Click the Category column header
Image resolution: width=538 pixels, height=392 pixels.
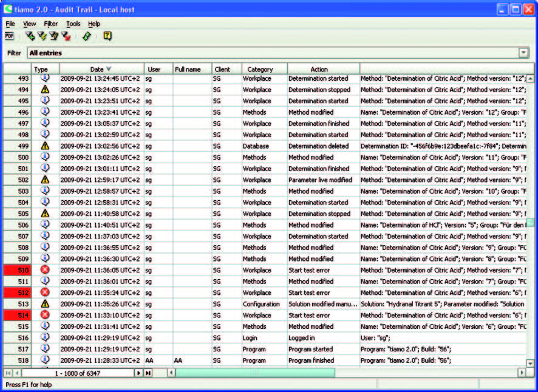[260, 69]
